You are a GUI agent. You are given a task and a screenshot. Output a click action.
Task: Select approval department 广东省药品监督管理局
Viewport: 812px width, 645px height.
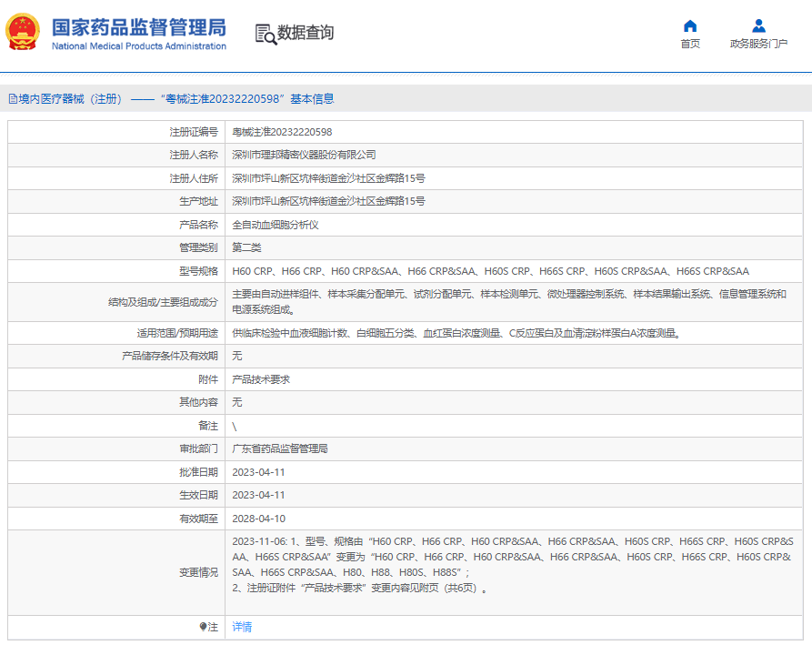tap(280, 448)
